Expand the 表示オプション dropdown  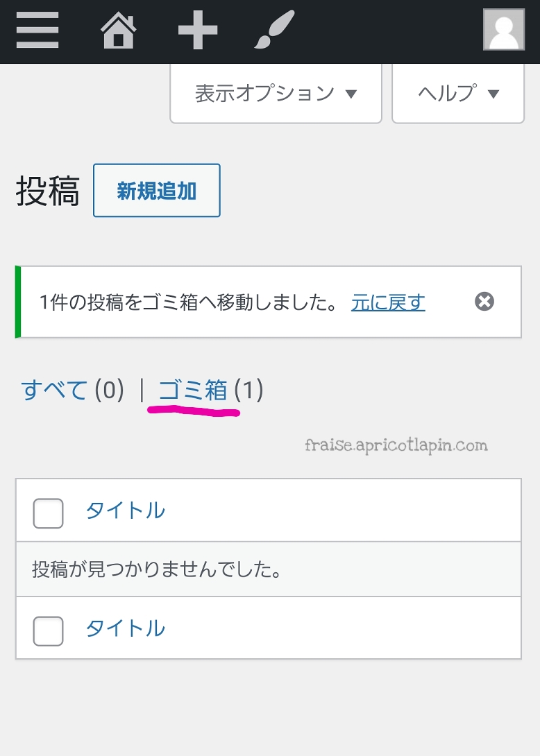click(276, 94)
